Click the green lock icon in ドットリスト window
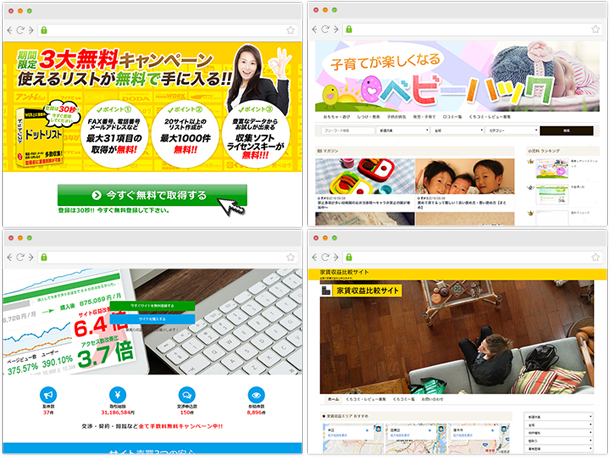 (x=44, y=30)
